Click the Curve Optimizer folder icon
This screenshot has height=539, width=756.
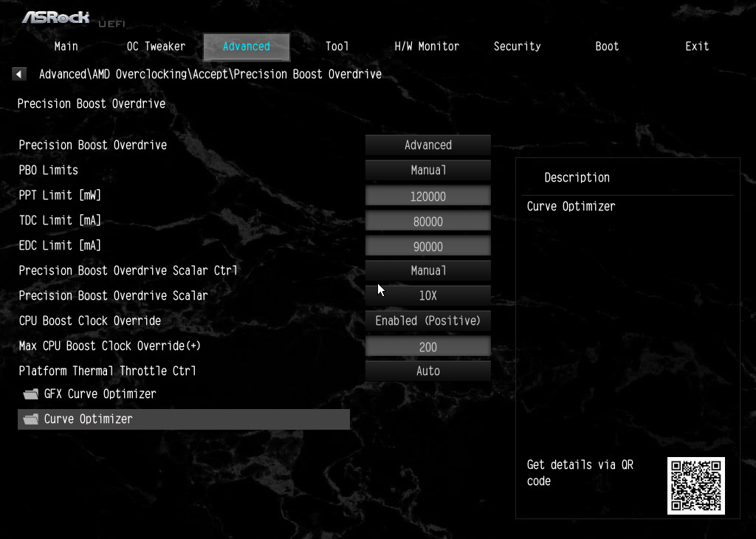click(30, 419)
